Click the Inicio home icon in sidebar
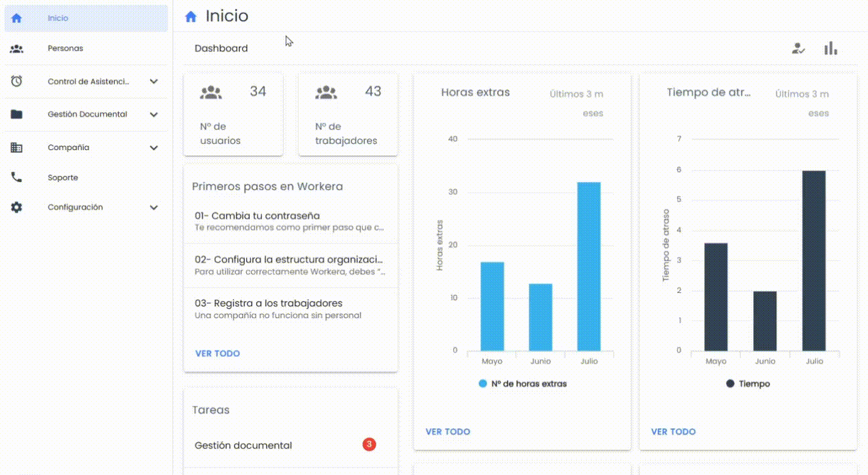Image resolution: width=868 pixels, height=475 pixels. pos(17,18)
